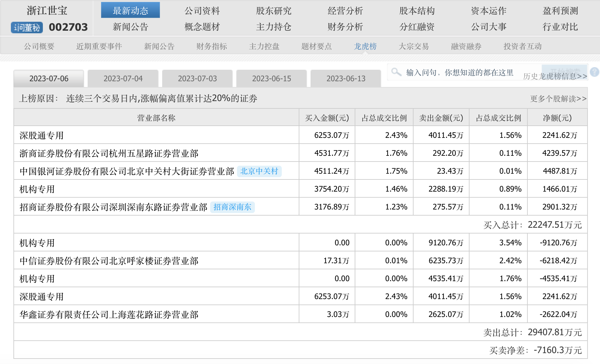600x364 pixels.
Task: Click the 北京中关村 tag badge
Action: (x=259, y=171)
